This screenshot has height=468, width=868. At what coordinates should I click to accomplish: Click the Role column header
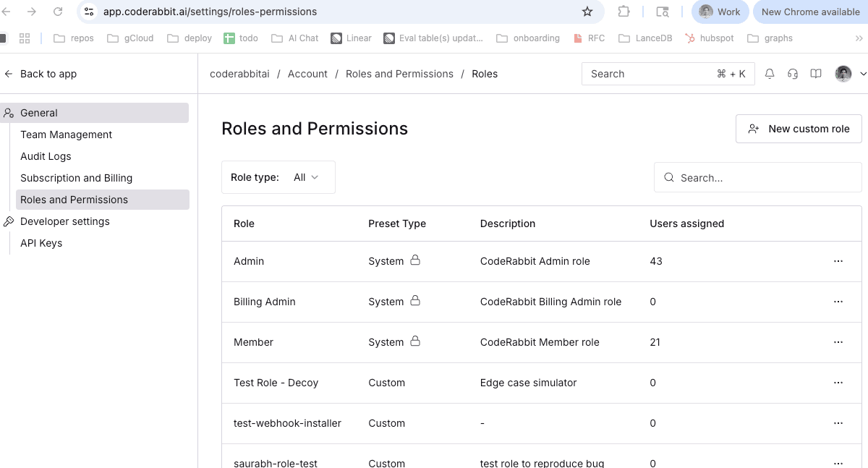244,224
